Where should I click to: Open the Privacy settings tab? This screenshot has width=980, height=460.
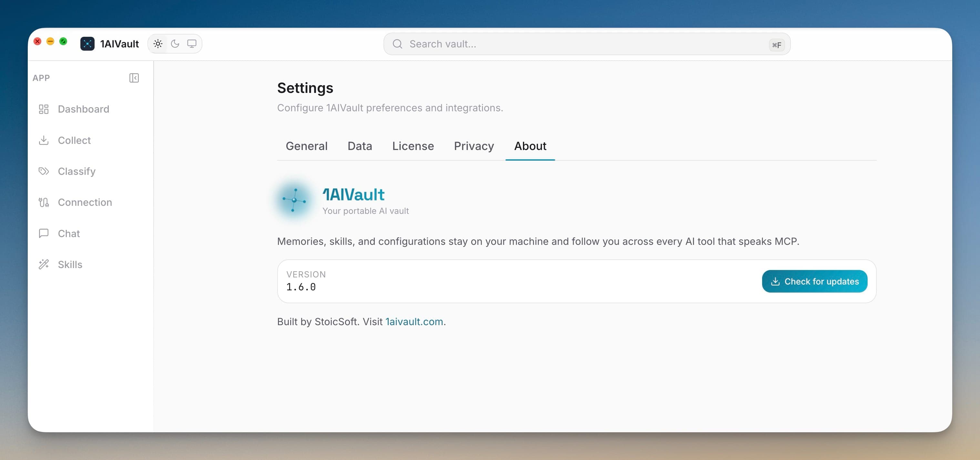(x=474, y=146)
